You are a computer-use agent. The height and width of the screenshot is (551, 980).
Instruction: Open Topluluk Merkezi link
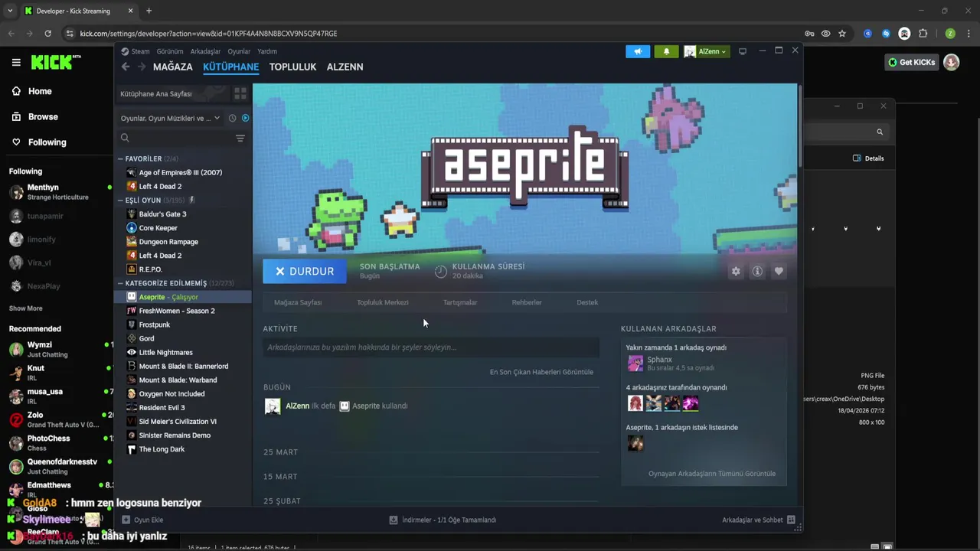pyautogui.click(x=383, y=302)
